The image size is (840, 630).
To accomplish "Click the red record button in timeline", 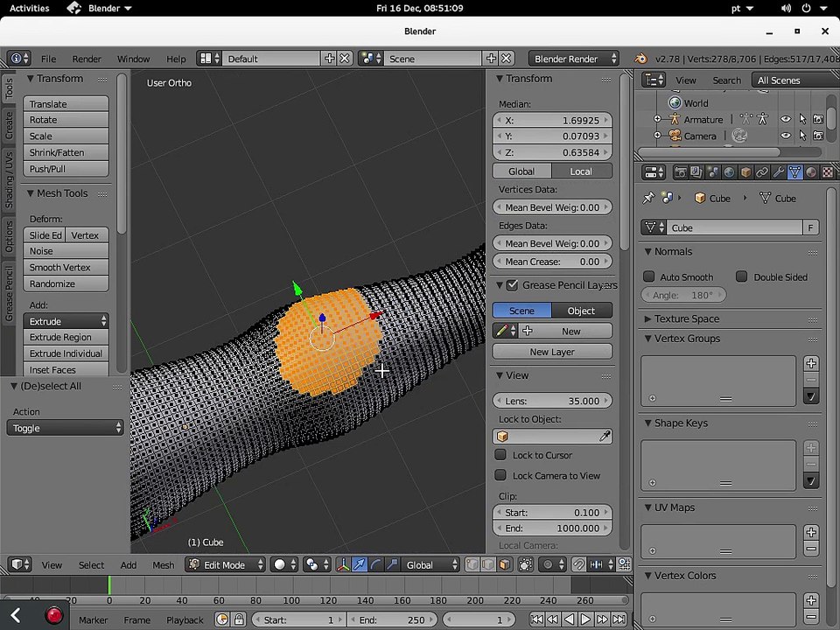I will [53, 615].
